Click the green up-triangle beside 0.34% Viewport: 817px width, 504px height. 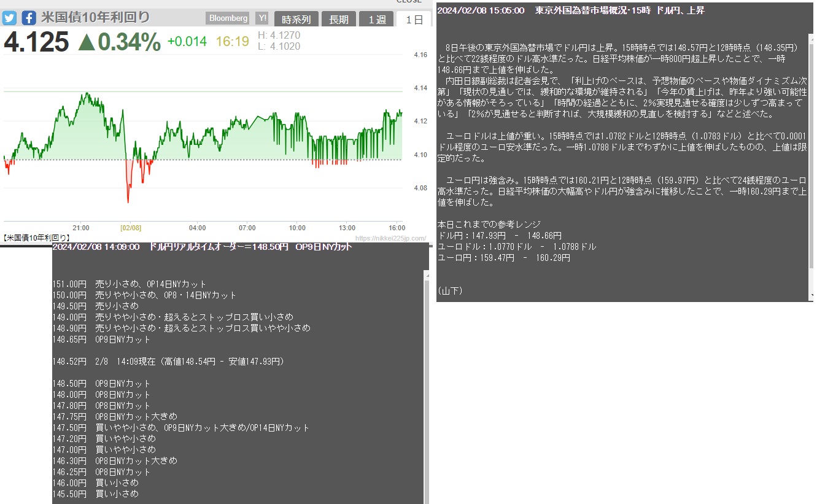[87, 42]
